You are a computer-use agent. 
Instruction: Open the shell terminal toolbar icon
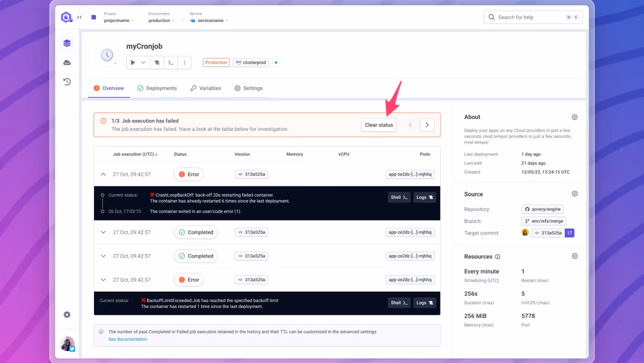pyautogui.click(x=171, y=63)
